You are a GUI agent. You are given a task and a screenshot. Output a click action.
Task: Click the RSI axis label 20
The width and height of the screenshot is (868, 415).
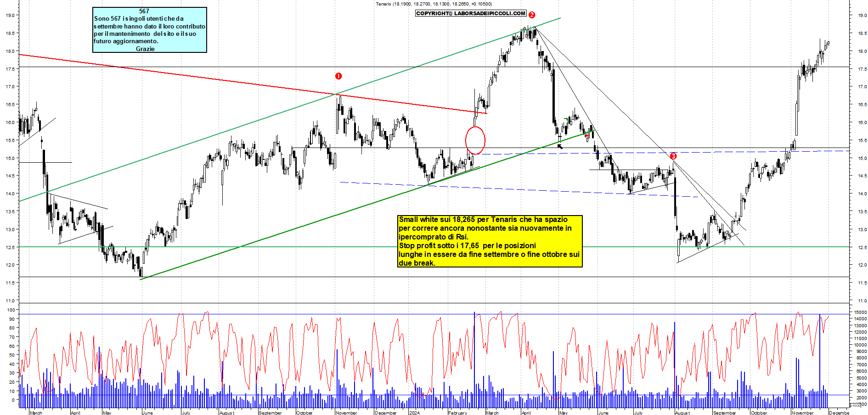click(11, 382)
